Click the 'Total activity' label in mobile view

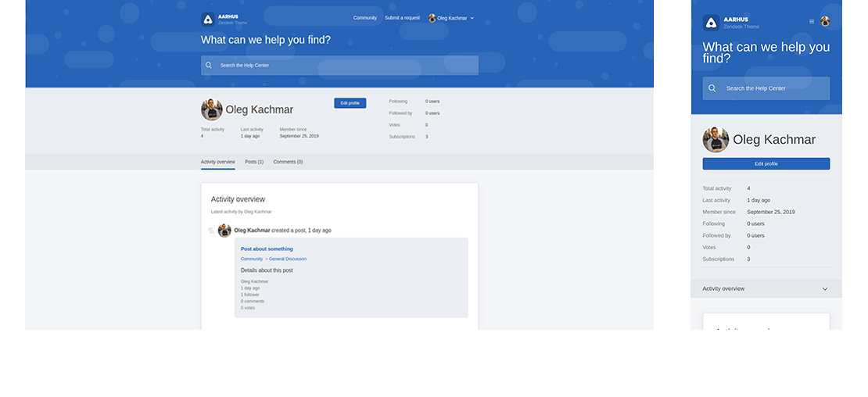pos(717,188)
